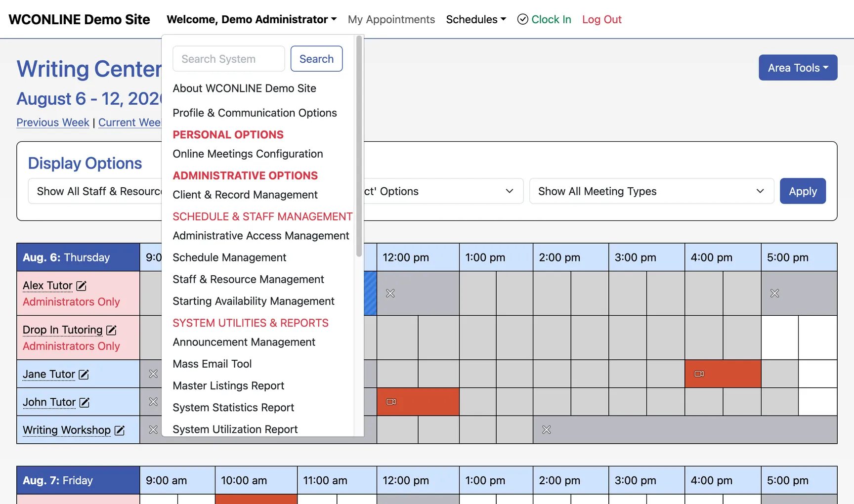The image size is (854, 504).
Task: Edit Drop In Tutoring via pencil icon
Action: click(112, 330)
